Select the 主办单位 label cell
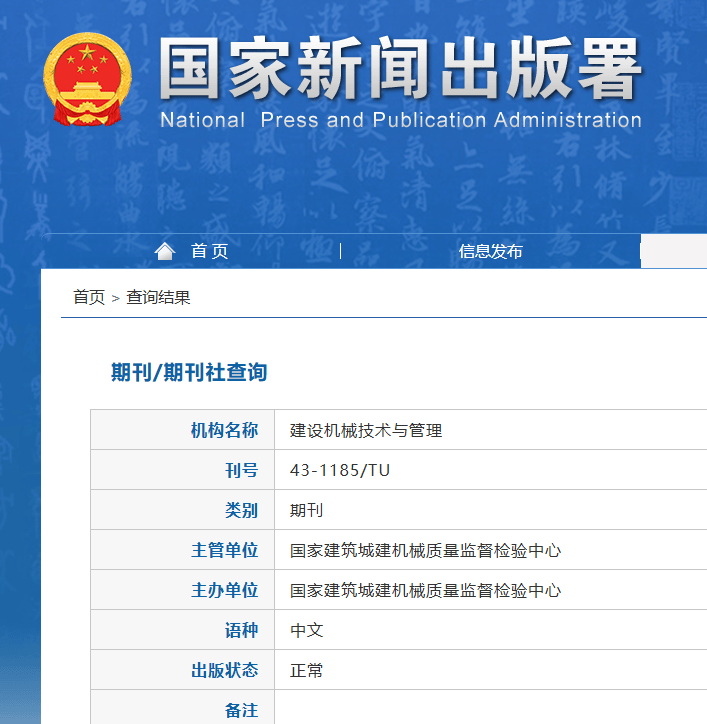The height and width of the screenshot is (724, 707). 183,590
